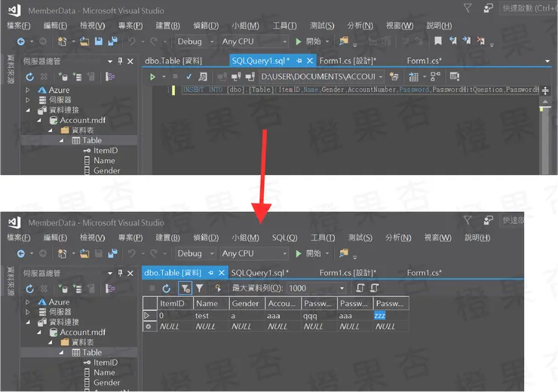
Task: Open SQL(Q) menu in bottom window
Action: [x=285, y=237]
